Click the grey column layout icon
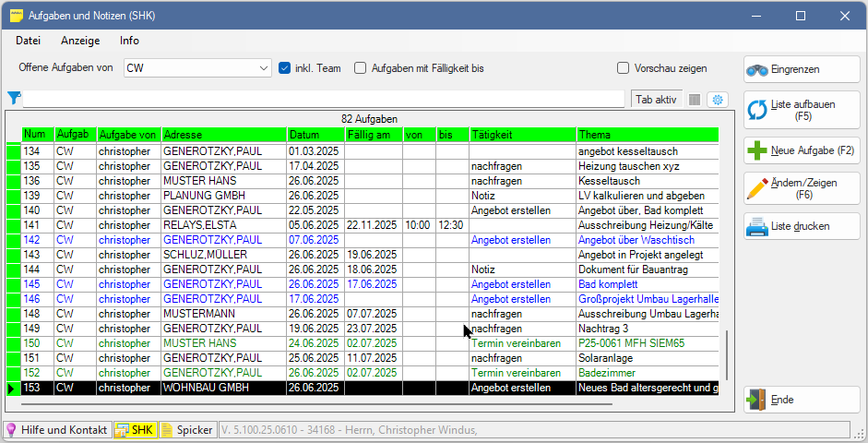The height and width of the screenshot is (443, 868). [695, 100]
